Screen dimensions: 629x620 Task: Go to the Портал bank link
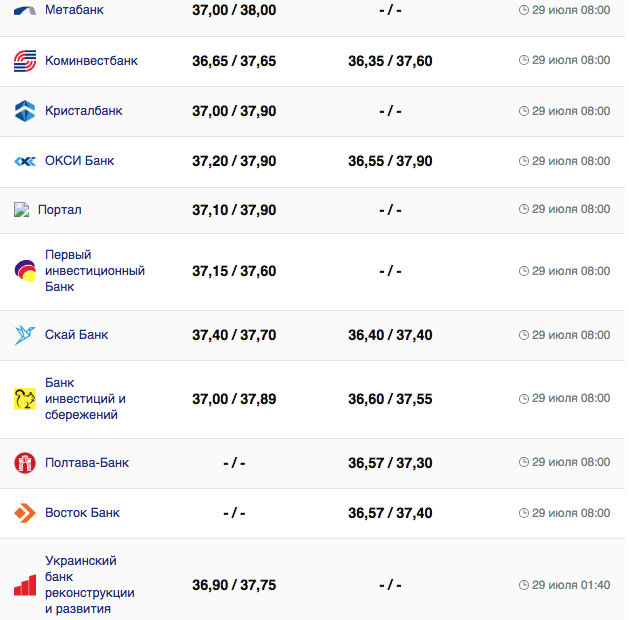pyautogui.click(x=60, y=210)
